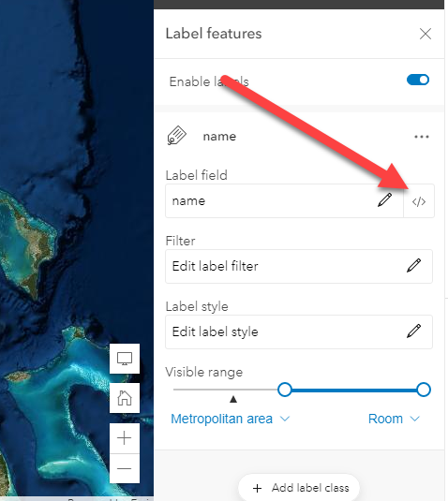Open the label class options ellipsis
Viewport: 448px width, 501px height.
[422, 137]
